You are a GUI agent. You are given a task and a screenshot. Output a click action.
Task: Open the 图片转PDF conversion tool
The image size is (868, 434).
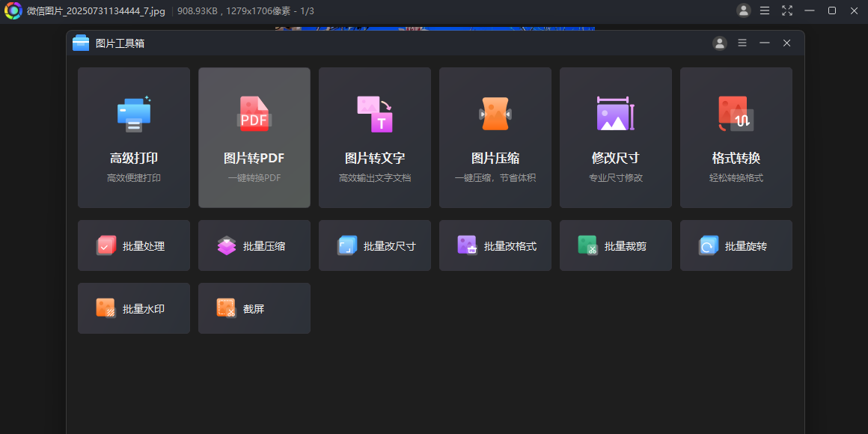(254, 138)
